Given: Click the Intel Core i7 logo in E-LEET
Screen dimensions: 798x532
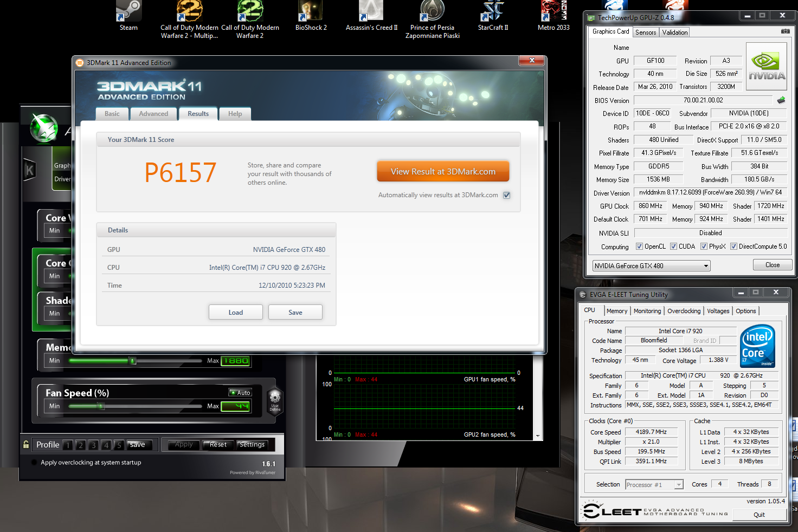Looking at the screenshot, I should (757, 346).
